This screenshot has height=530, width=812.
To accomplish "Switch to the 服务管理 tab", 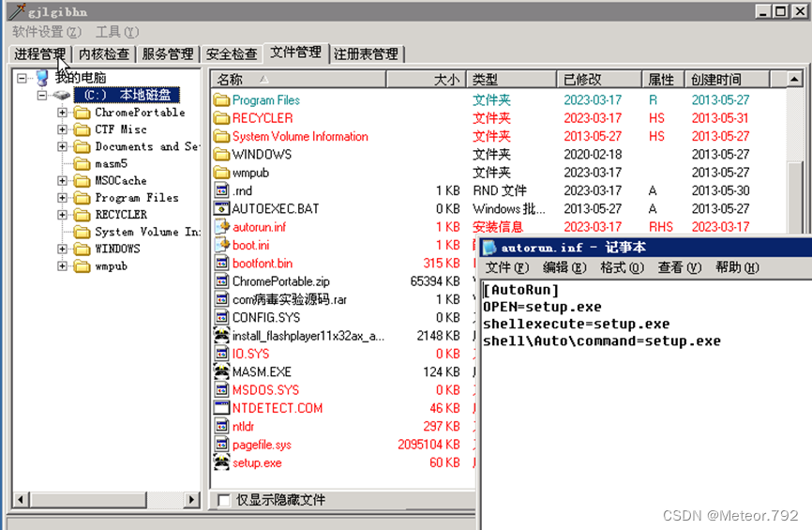I will point(168,53).
